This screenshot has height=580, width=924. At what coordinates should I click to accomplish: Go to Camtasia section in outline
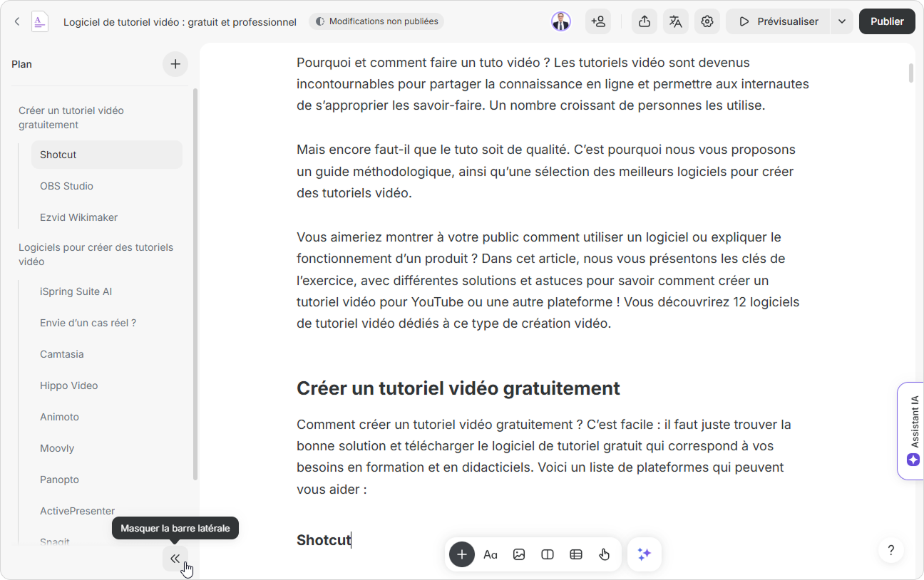tap(61, 354)
